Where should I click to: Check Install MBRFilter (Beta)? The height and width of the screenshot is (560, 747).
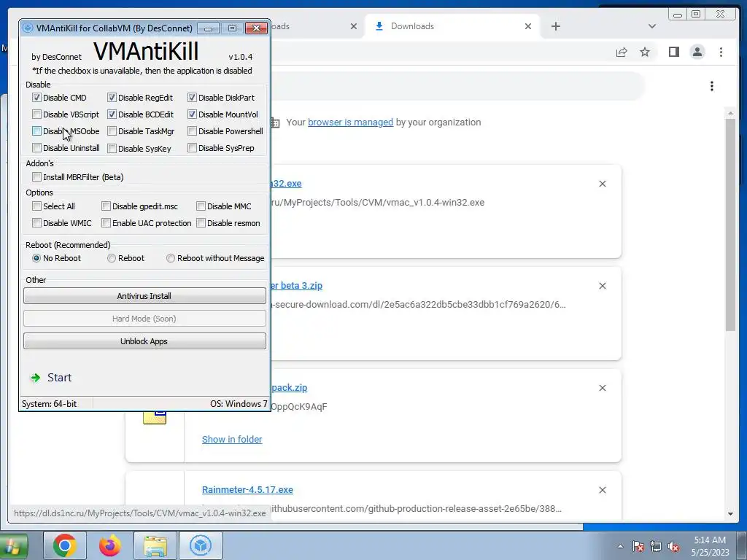coord(36,176)
